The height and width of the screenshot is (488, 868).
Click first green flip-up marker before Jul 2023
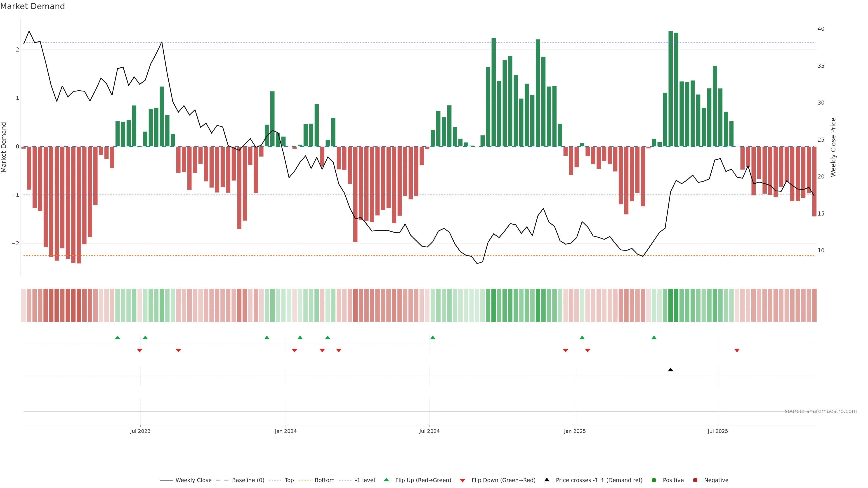click(117, 338)
